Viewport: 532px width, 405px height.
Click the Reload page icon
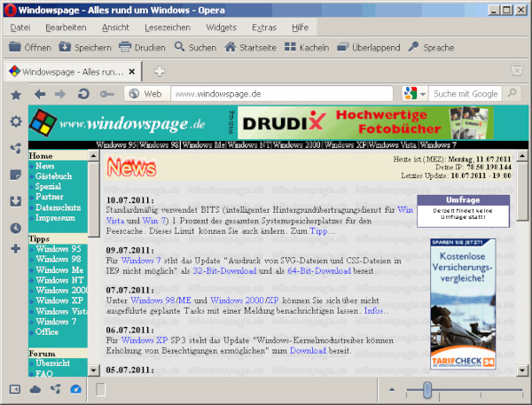pyautogui.click(x=83, y=94)
